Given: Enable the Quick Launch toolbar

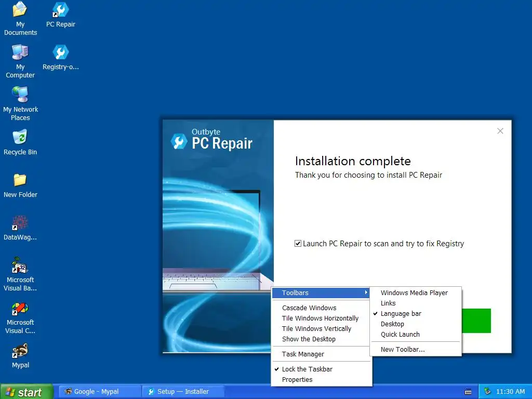Looking at the screenshot, I should (x=416, y=334).
